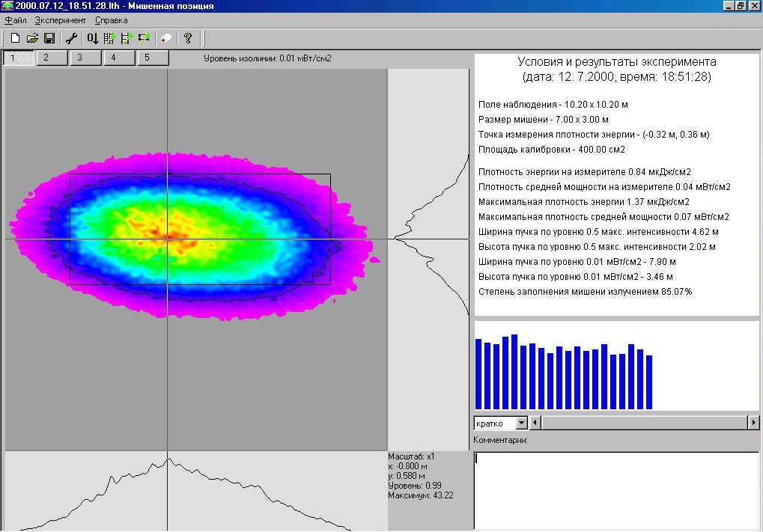Click the 'Уровень: 0.99' readout
The height and width of the screenshot is (532, 763).
coord(415,486)
